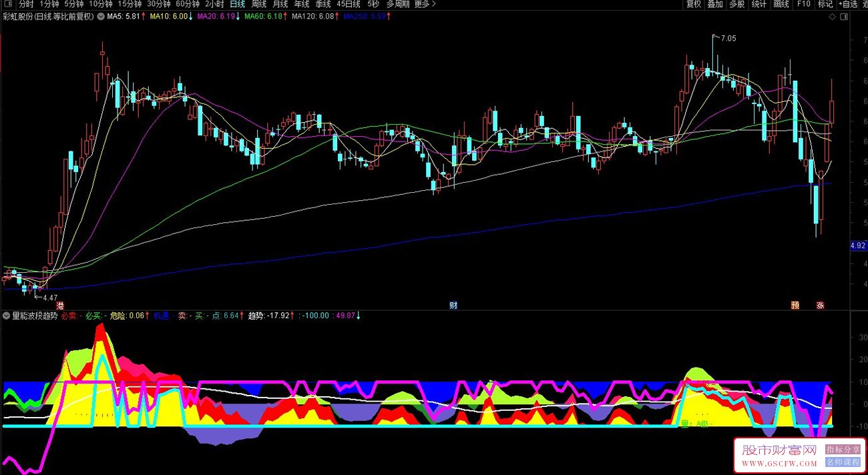Click the MA60: 6.18 value
Viewport: 868px width, 475px height.
coord(263,17)
